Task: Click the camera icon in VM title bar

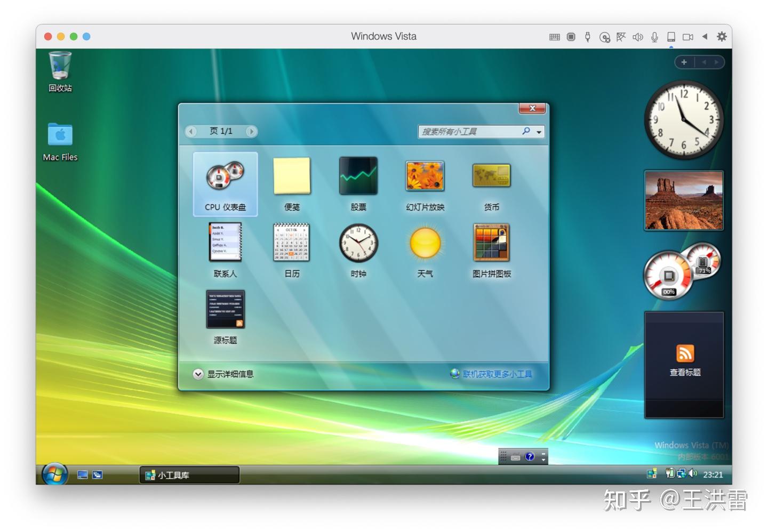Action: coord(688,37)
